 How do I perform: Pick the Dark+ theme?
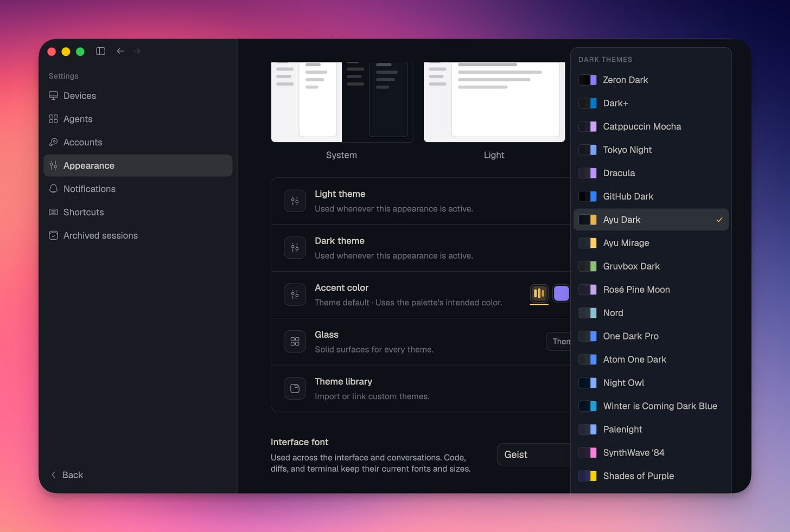(651, 103)
